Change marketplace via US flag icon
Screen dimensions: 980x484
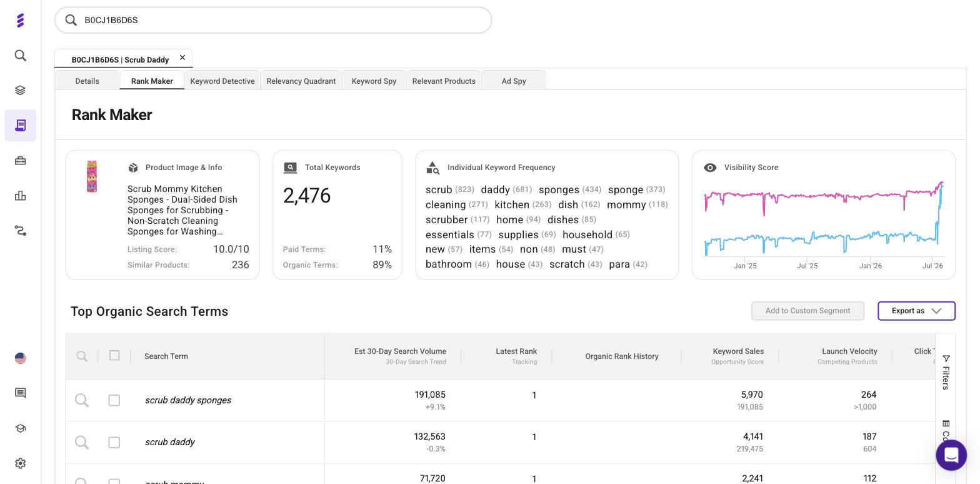click(20, 358)
